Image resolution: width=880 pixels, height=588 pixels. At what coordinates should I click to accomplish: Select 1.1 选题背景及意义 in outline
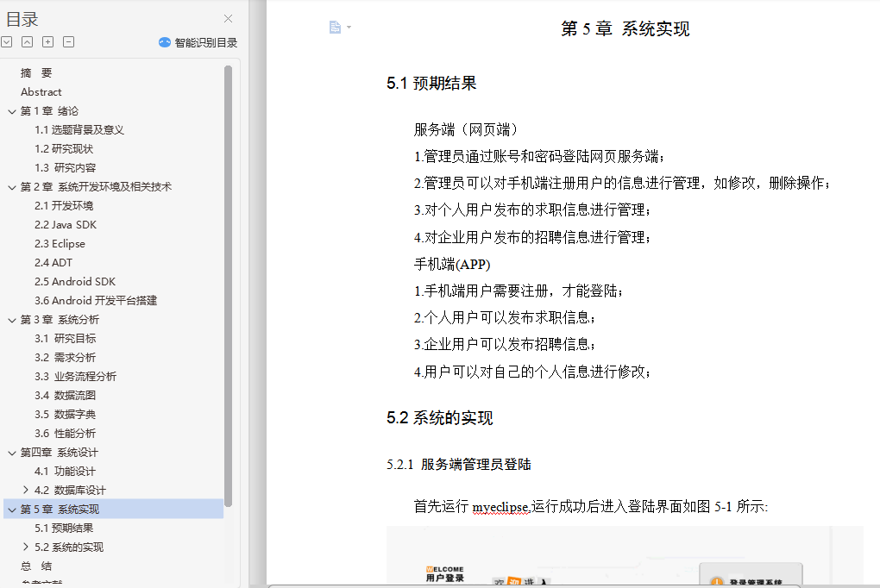click(x=79, y=130)
